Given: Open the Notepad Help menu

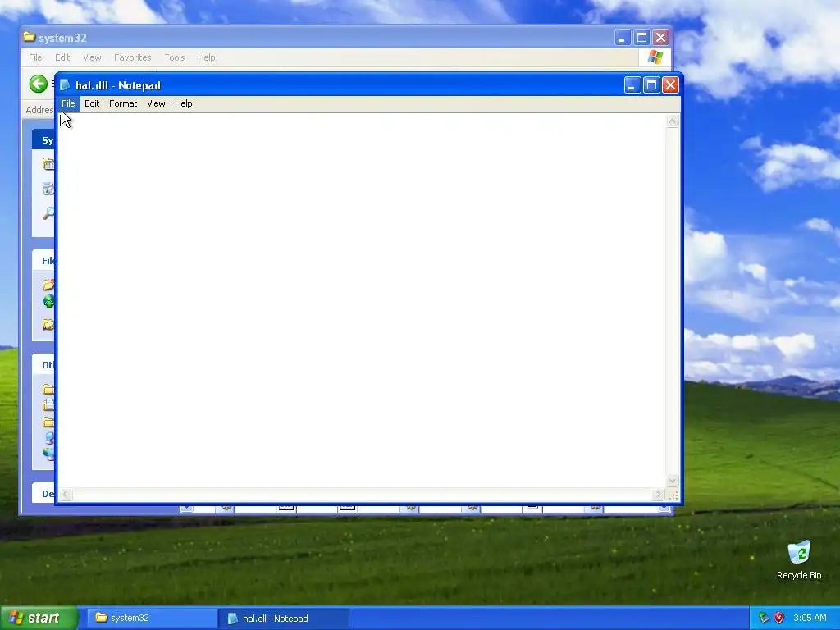Looking at the screenshot, I should coord(183,103).
